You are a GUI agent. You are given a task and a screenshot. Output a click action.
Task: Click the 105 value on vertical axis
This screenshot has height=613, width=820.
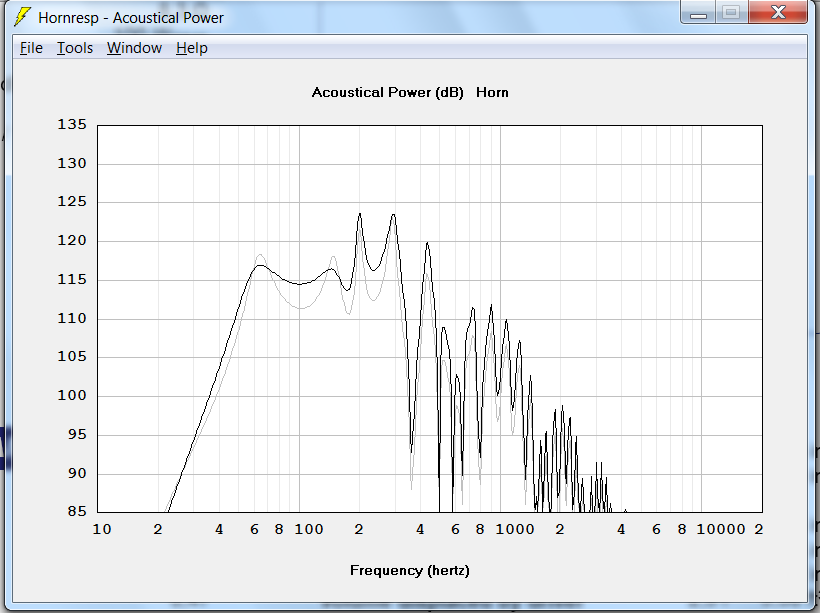[72, 357]
